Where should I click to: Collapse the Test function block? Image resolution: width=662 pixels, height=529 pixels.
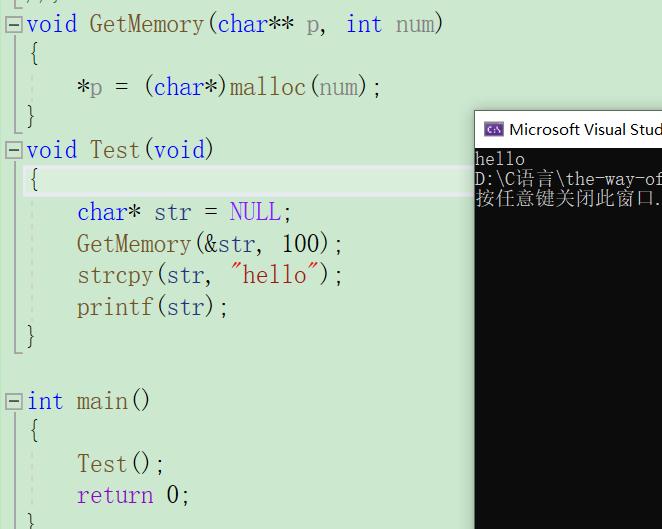click(x=14, y=150)
